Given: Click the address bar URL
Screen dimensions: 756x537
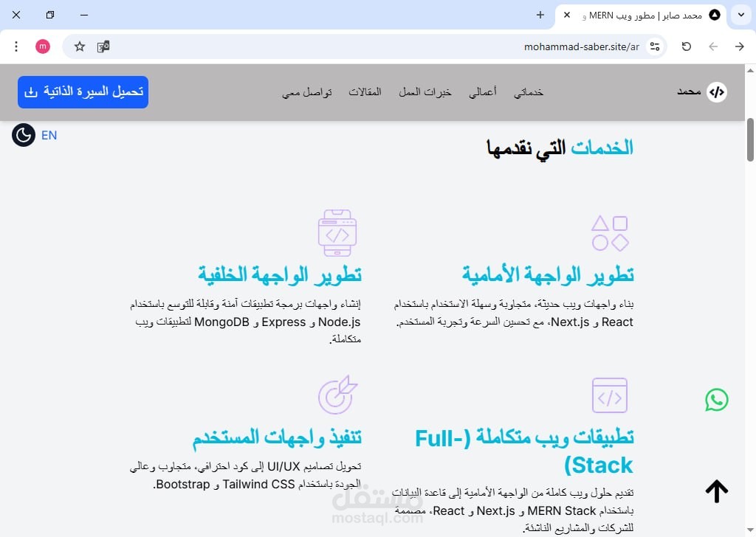Looking at the screenshot, I should [582, 47].
